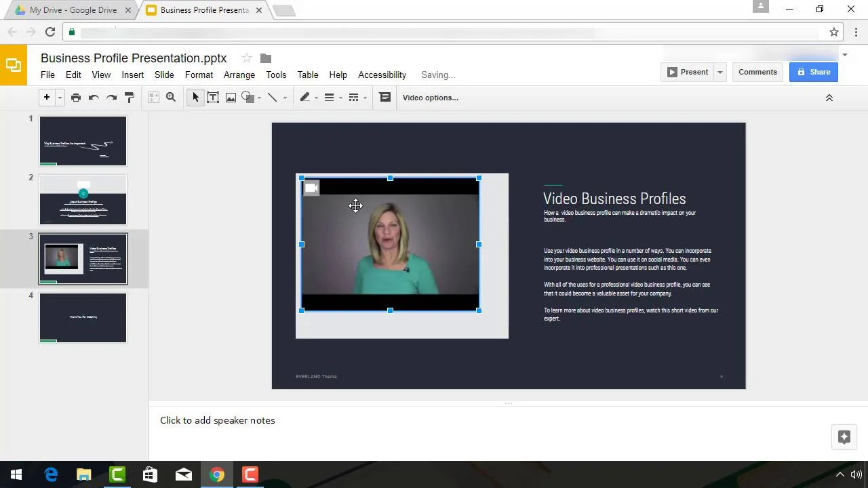Image resolution: width=868 pixels, height=488 pixels.
Task: Open the border dash dropdown arrow
Action: pyautogui.click(x=365, y=98)
